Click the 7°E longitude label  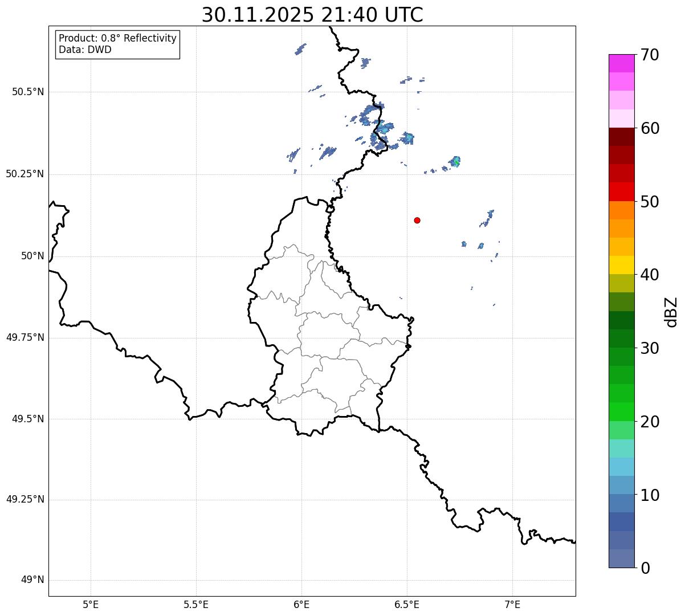tap(513, 605)
